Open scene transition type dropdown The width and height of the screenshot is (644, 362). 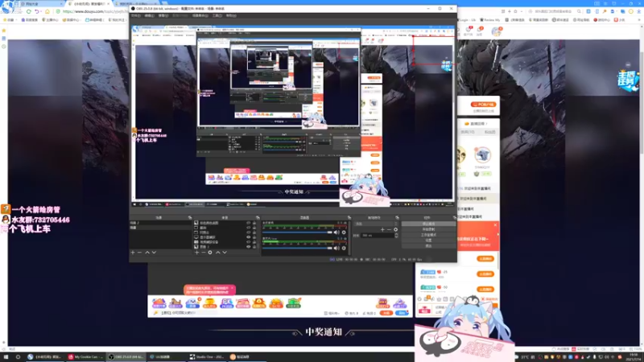pos(376,224)
